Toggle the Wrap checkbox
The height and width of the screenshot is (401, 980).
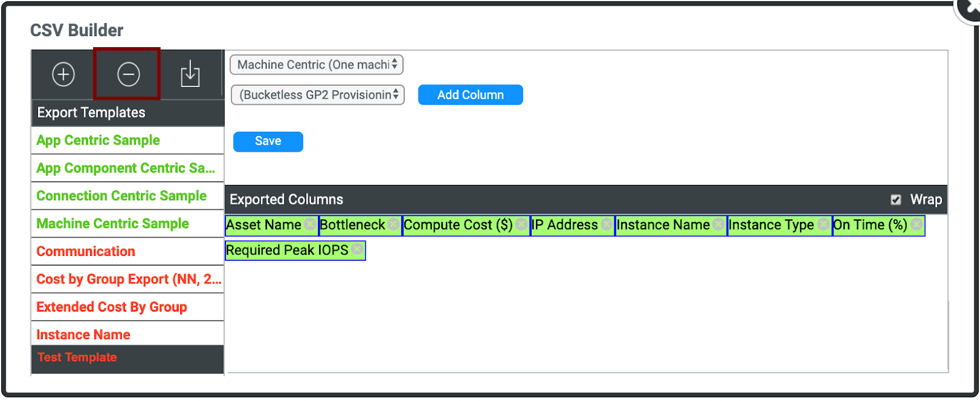coord(895,200)
